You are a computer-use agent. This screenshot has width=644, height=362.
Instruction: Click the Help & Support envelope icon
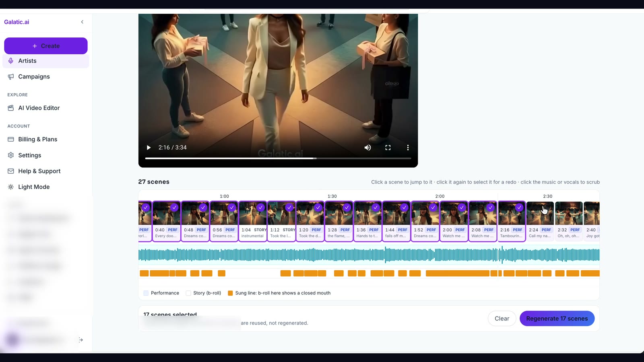[x=11, y=171]
